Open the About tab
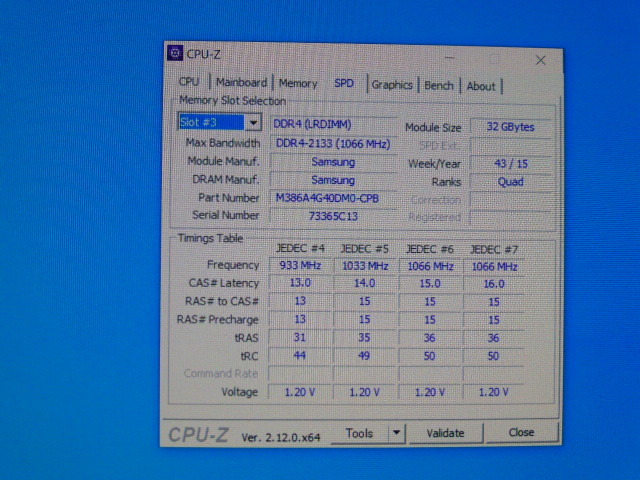The width and height of the screenshot is (640, 480). (x=481, y=87)
